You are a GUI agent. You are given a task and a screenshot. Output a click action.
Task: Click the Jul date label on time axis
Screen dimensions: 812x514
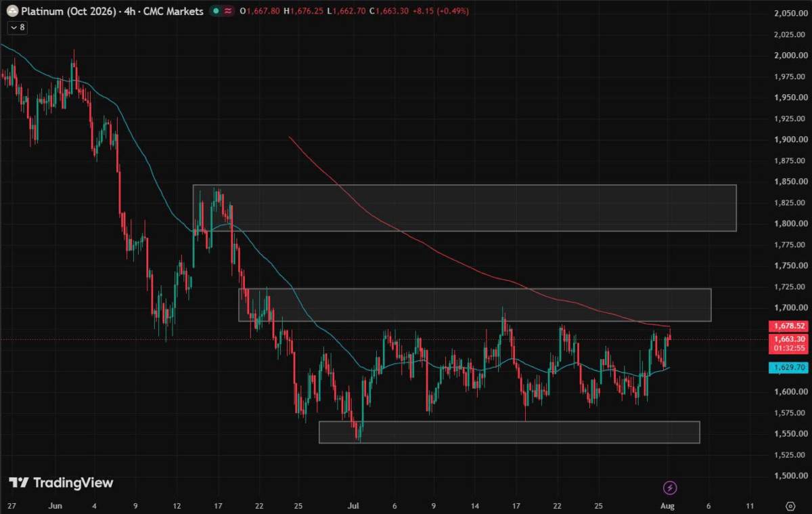tap(353, 506)
